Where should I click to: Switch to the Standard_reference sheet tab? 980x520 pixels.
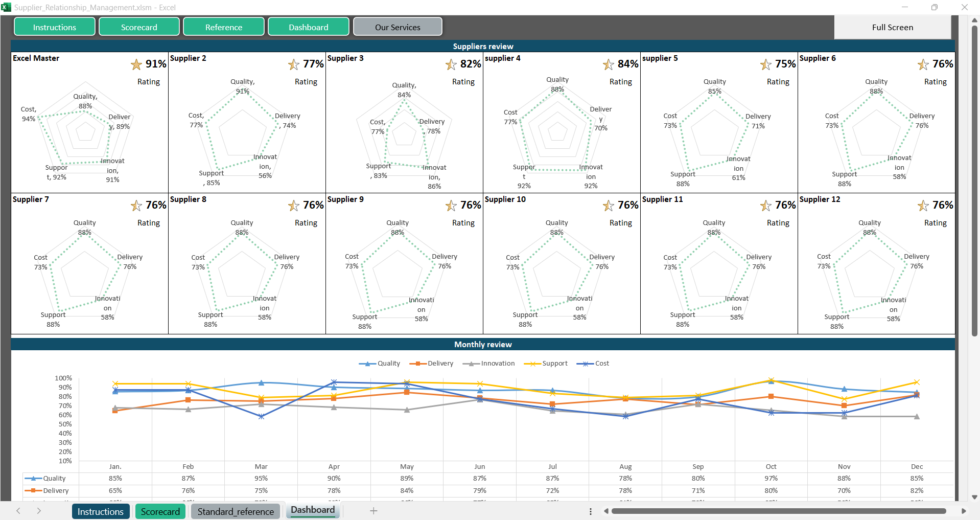click(x=236, y=511)
